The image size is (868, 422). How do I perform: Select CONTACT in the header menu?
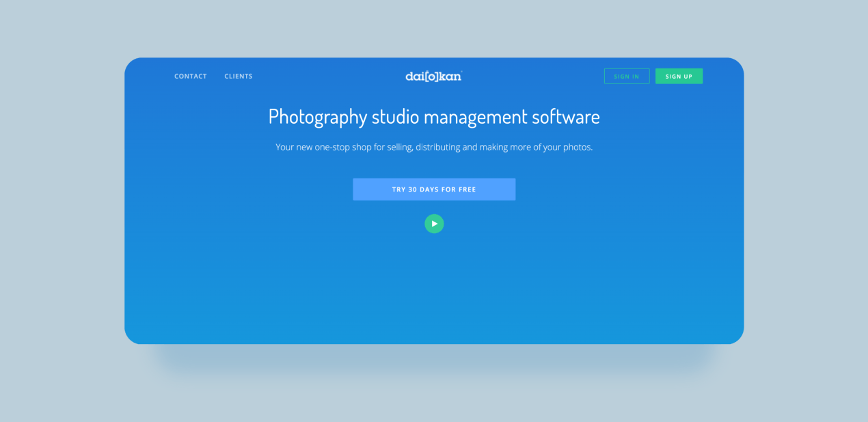click(x=190, y=76)
